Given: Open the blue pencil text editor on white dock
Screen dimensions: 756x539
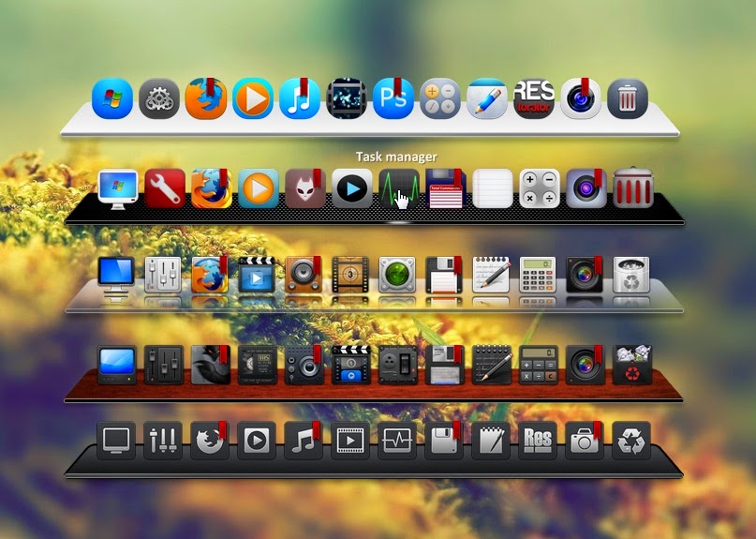Looking at the screenshot, I should (x=487, y=98).
